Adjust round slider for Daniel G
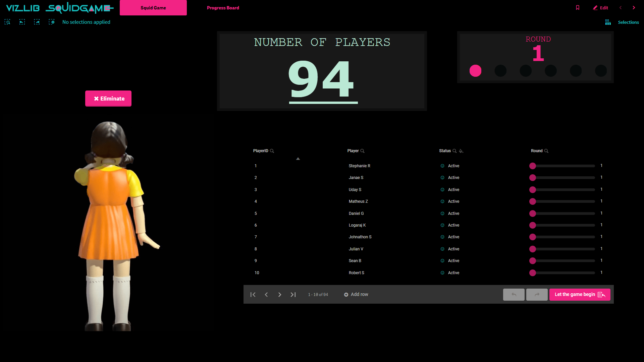The height and width of the screenshot is (362, 644). 562,214
